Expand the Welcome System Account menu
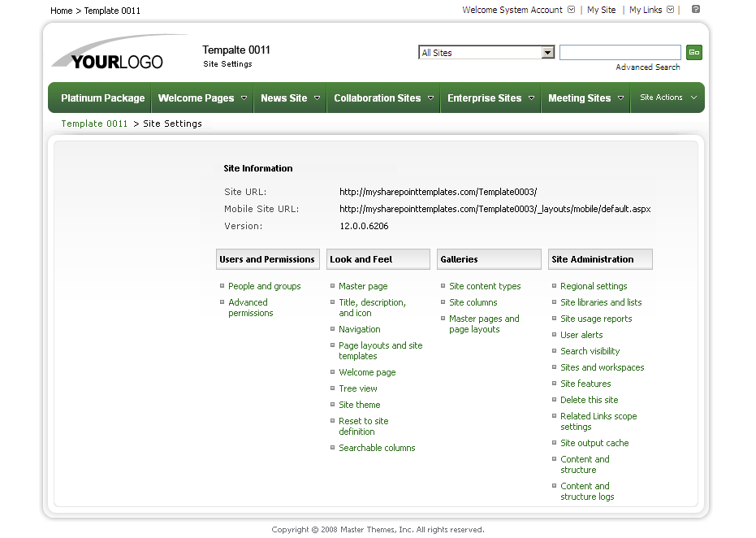The width and height of the screenshot is (756, 538). coord(571,10)
